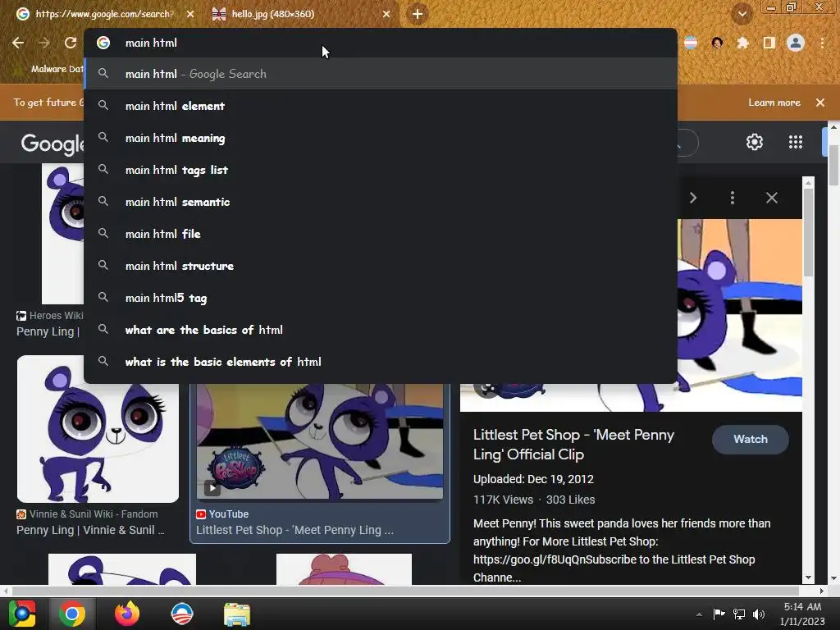This screenshot has width=840, height=630.
Task: Click the Chrome taskbar icon
Action: tap(72, 614)
